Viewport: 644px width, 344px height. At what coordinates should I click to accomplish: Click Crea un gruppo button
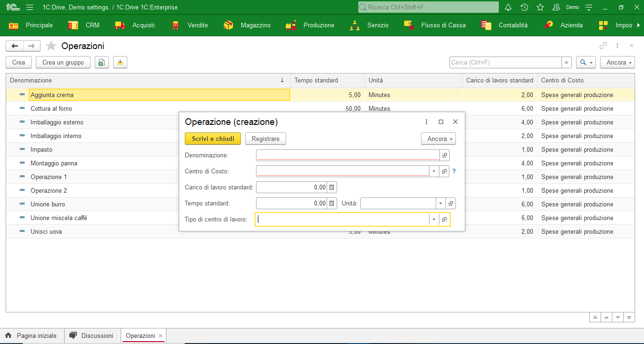click(x=63, y=62)
